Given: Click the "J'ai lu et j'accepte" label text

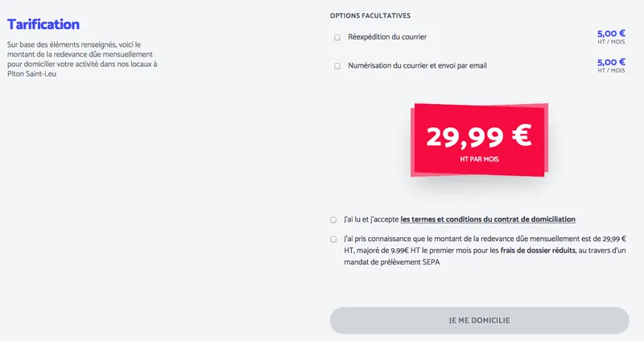Looking at the screenshot, I should [x=371, y=219].
